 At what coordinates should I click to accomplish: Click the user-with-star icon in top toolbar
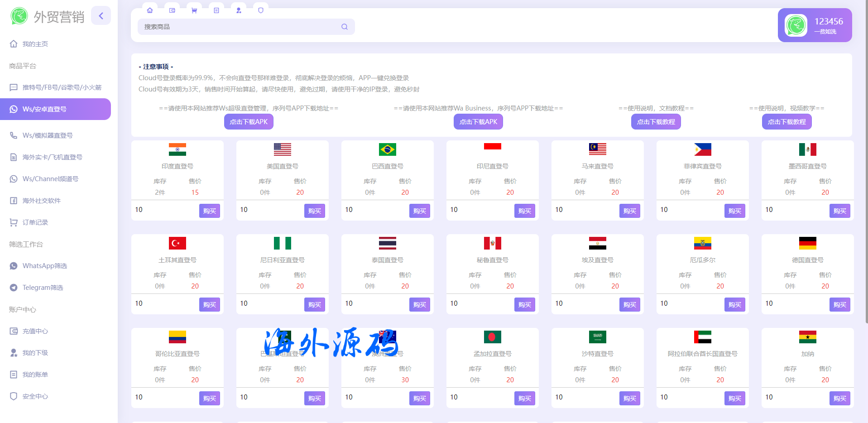239,10
